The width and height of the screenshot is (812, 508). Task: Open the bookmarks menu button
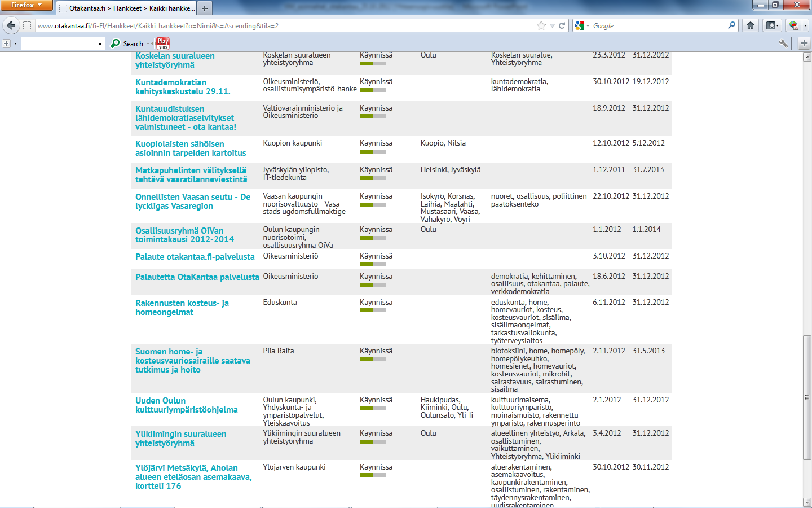pyautogui.click(x=772, y=25)
